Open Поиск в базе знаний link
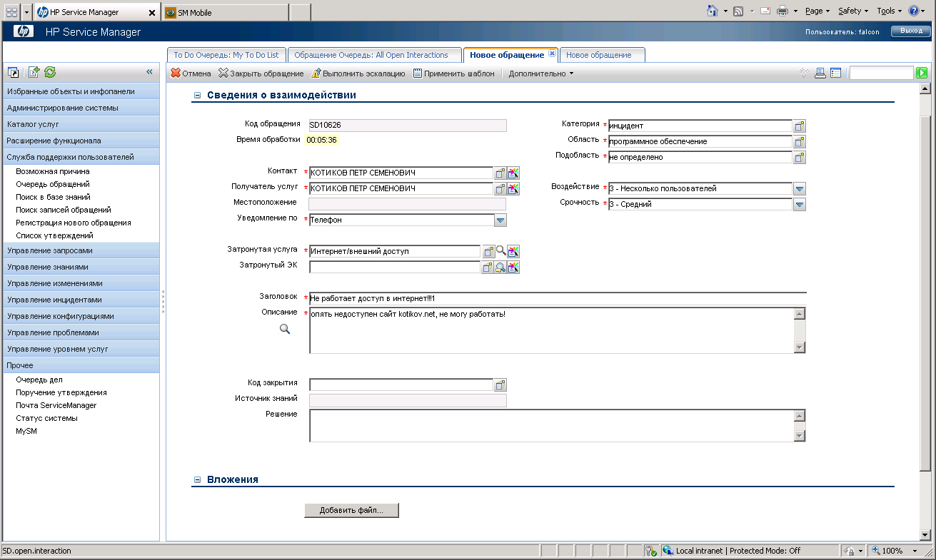 coord(53,197)
